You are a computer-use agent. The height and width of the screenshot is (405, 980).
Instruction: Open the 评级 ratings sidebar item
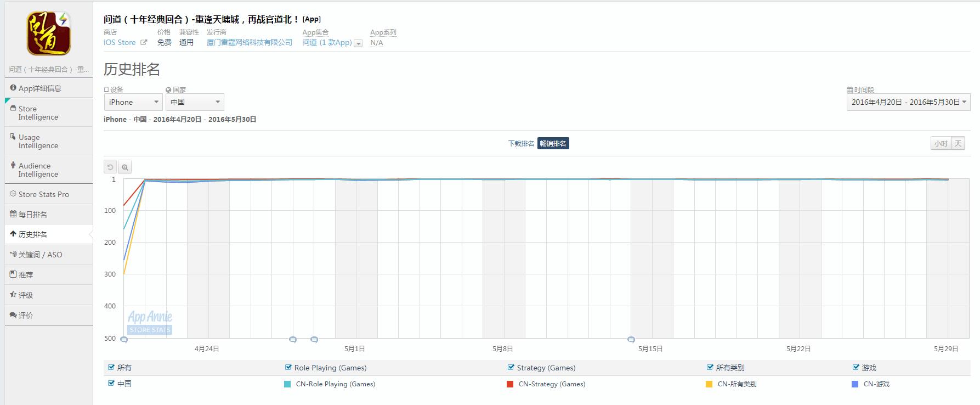(x=25, y=295)
